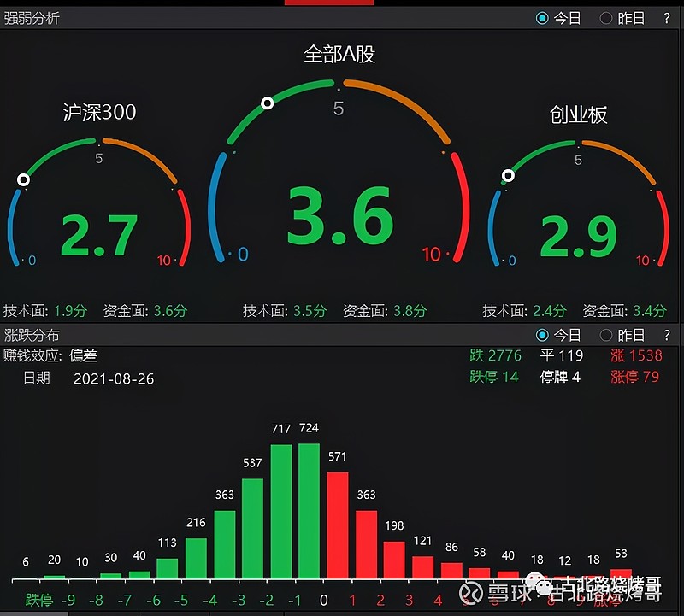This screenshot has height=616, width=684.
Task: Click the red bar labeled 86
Action: pos(451,571)
